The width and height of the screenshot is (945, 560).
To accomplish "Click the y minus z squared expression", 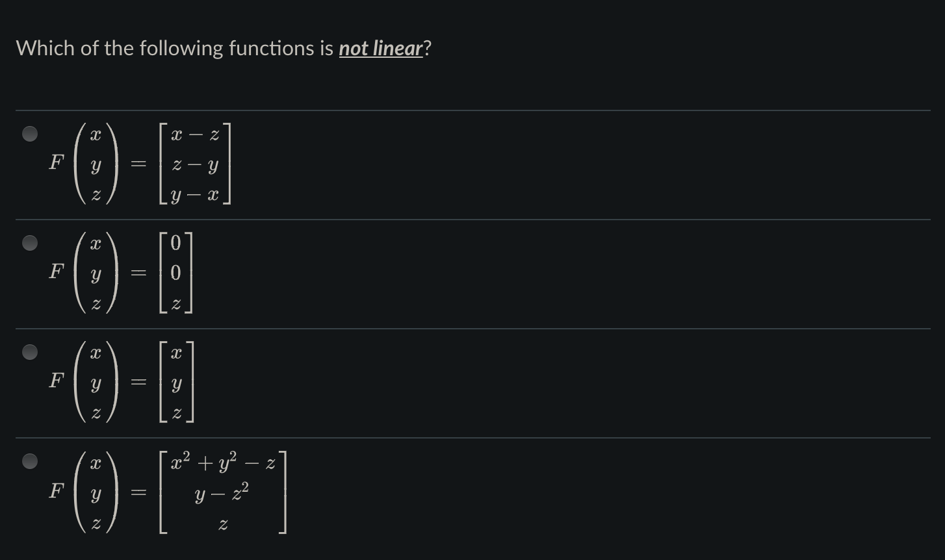I will 221,495.
